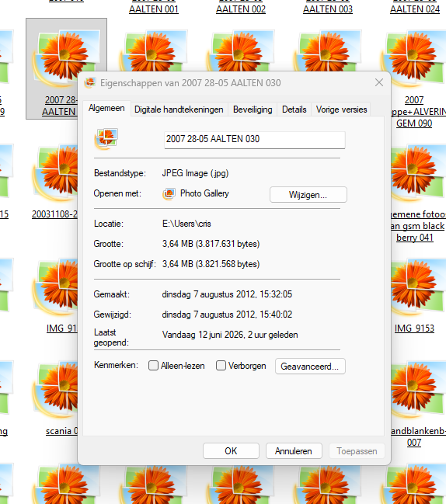Viewport: 446px width, 504px height.
Task: Click the Photo Gallery program name text
Action: [204, 193]
